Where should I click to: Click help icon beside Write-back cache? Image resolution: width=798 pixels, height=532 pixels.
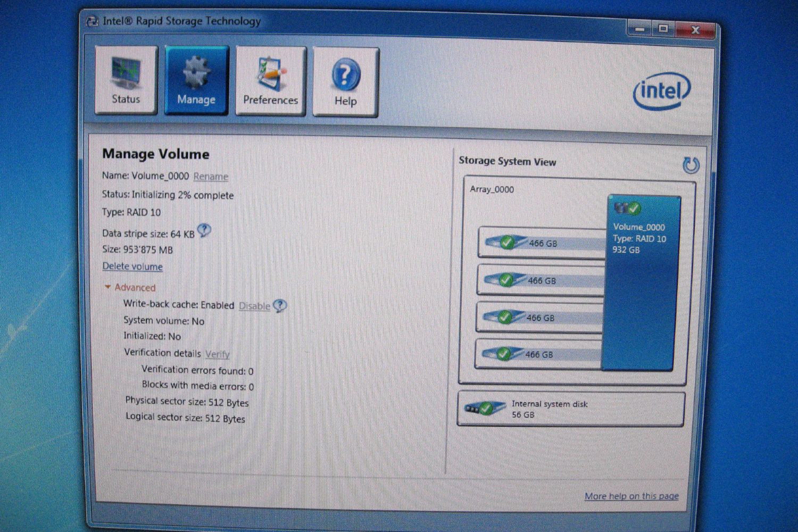tap(280, 305)
